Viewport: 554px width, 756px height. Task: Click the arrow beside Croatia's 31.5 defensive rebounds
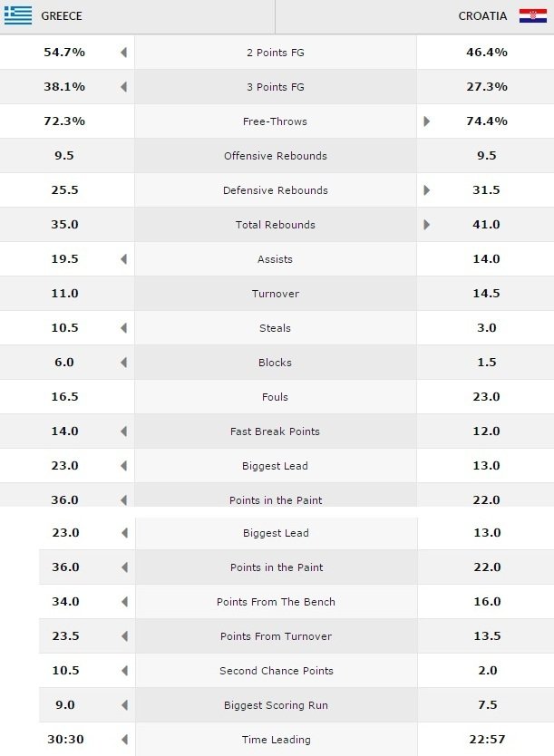pos(427,190)
